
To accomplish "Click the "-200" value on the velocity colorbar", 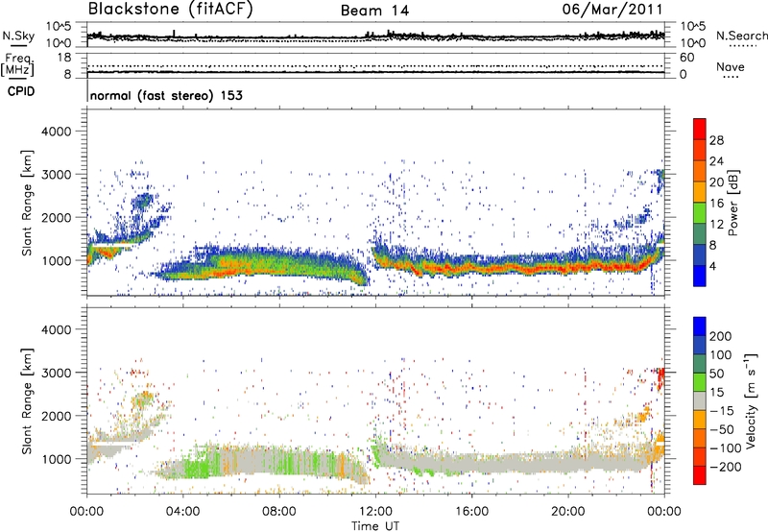I will pos(726,467).
